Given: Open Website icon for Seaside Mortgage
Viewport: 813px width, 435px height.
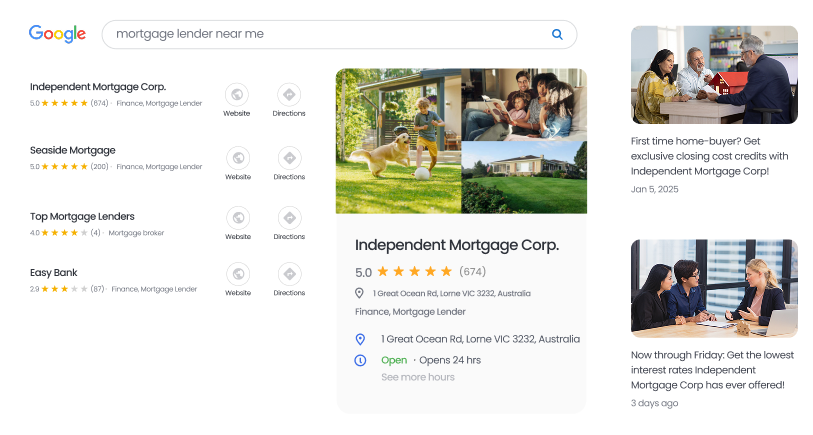Looking at the screenshot, I should pyautogui.click(x=238, y=158).
